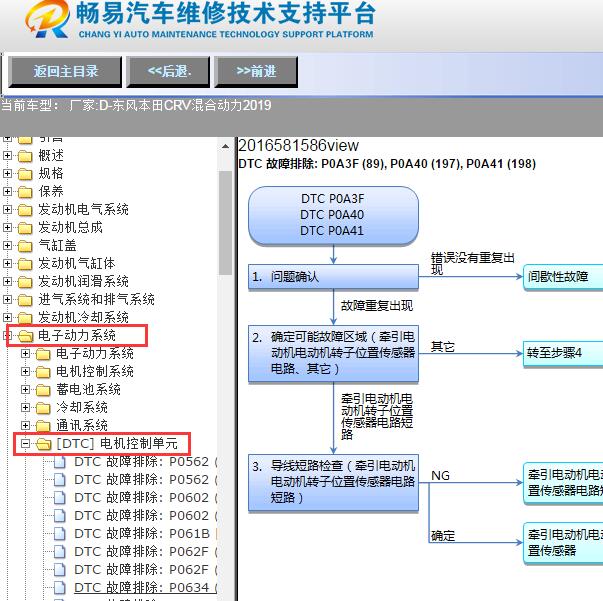Click the 2016581586view title text
Viewport: 603px width, 601px height.
[298, 145]
